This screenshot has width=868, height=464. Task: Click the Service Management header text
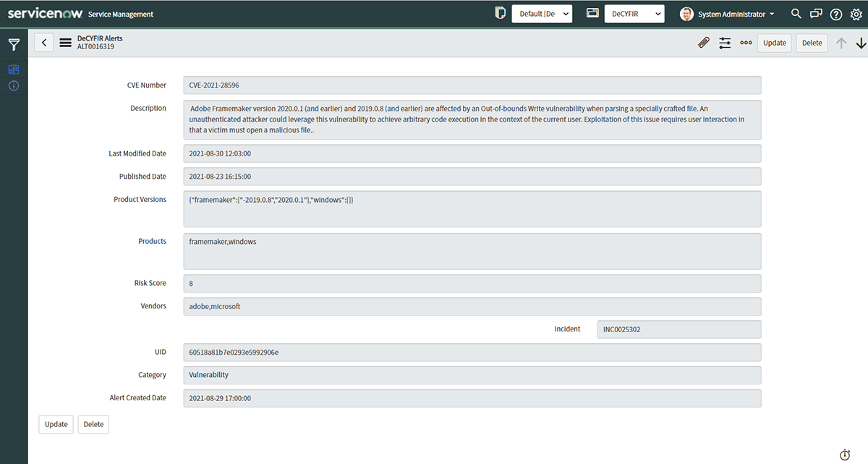tap(121, 14)
